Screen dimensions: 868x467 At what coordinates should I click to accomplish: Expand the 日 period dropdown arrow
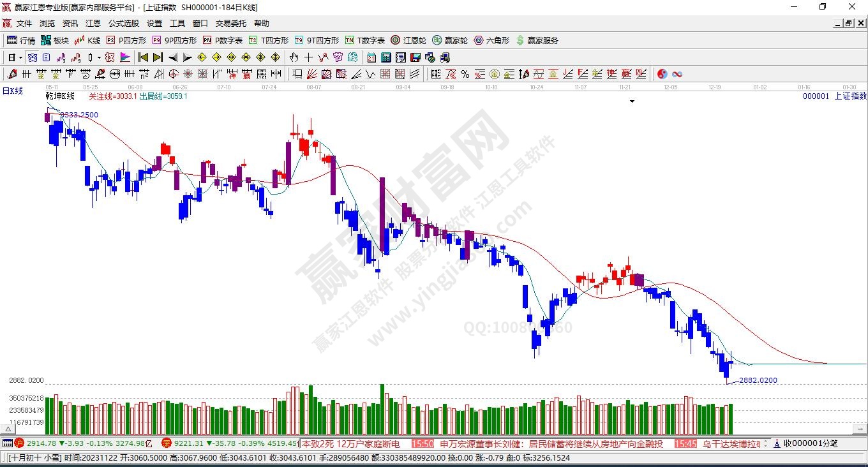[20, 57]
